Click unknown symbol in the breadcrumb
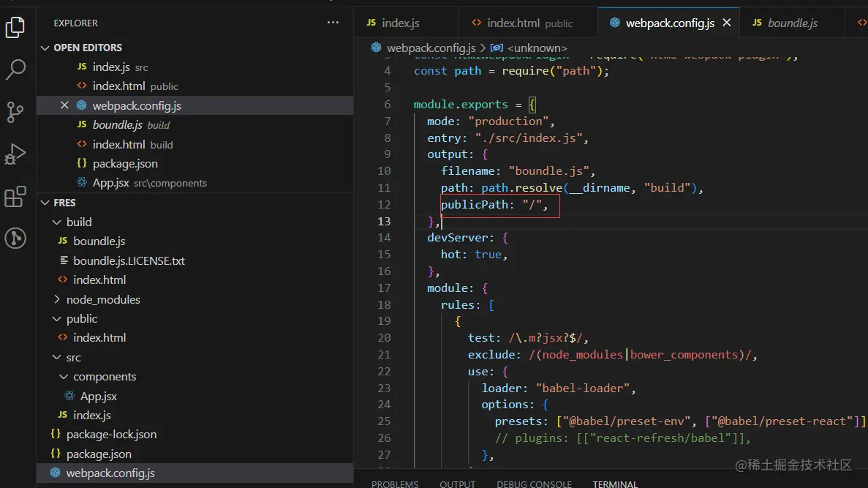 point(537,48)
